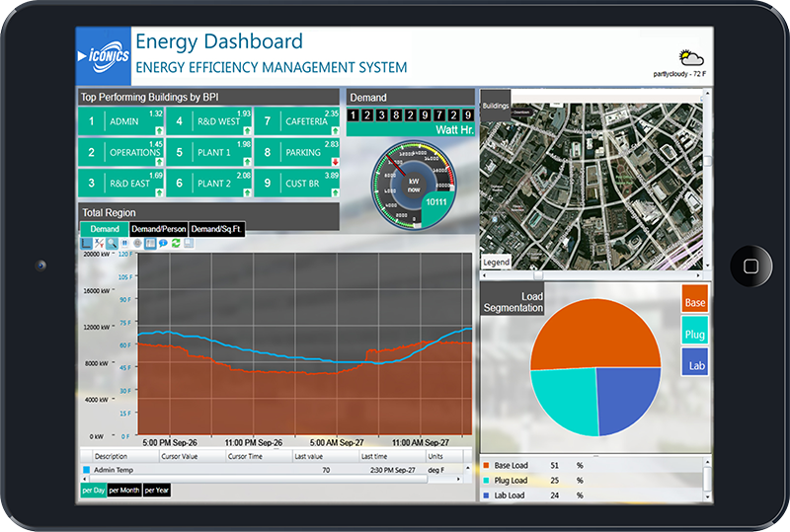Select the per Year button

pos(156,490)
